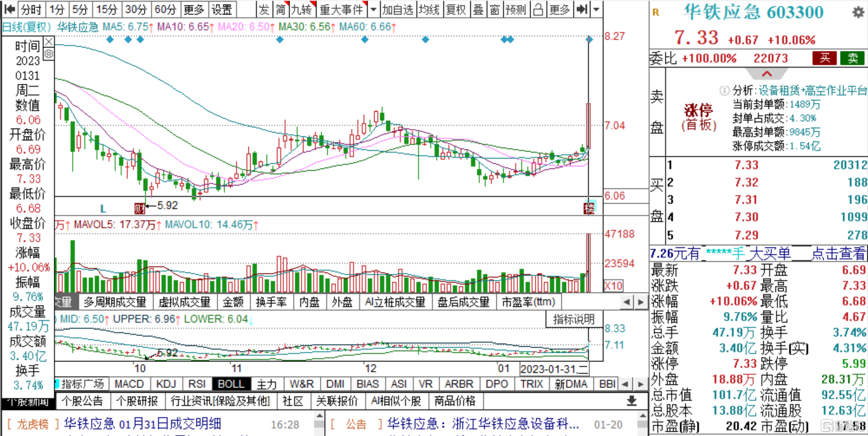Toggle the 均线 moving averages display

pos(429,9)
